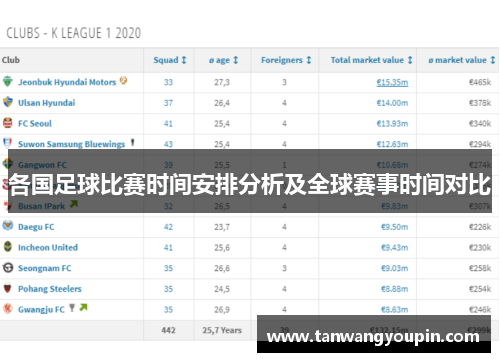Click the Seongnam FC club crest icon
The width and height of the screenshot is (500, 362).
(x=8, y=267)
